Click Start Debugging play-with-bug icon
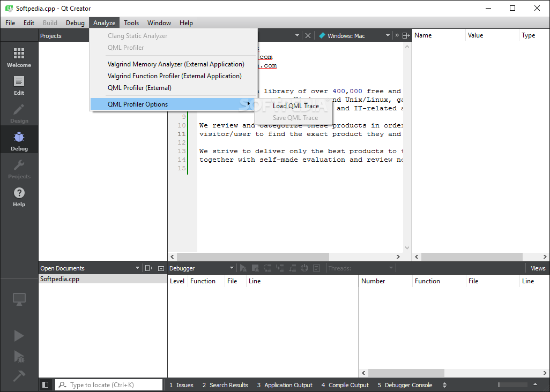550x392 pixels. (x=19, y=357)
